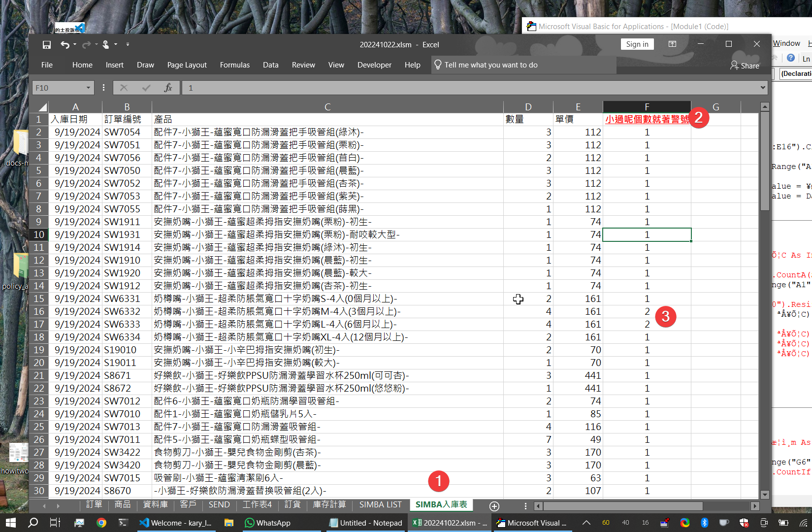Open the undo history dropdown arrow
The image size is (812, 532).
coord(75,45)
